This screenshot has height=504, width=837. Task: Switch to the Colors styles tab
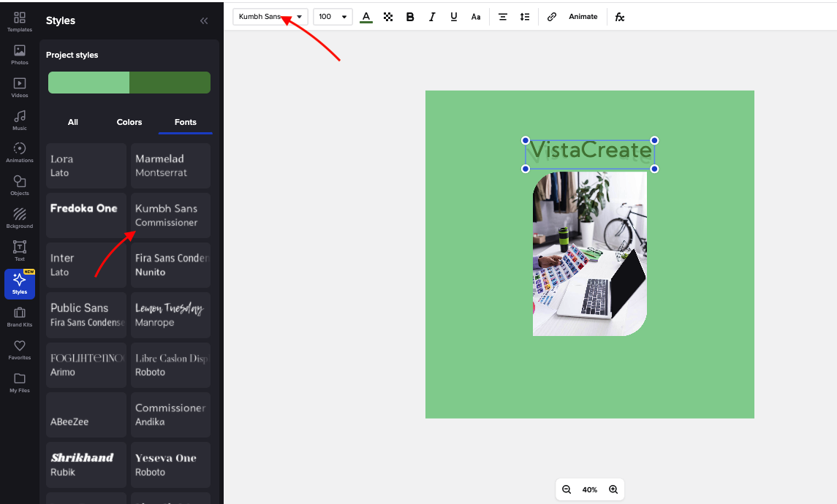point(129,122)
